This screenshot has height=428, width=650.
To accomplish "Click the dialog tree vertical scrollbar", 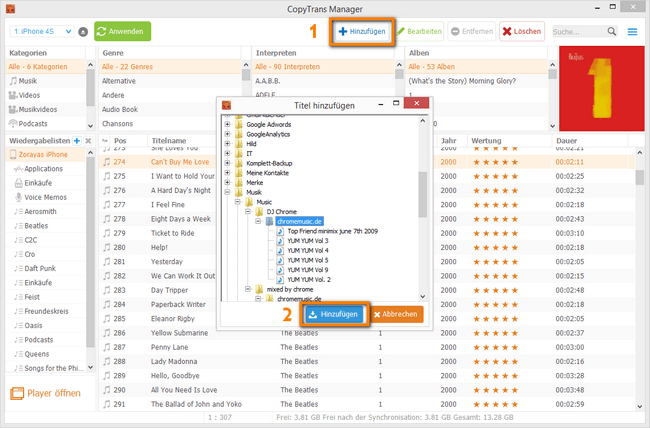I will click(422, 195).
